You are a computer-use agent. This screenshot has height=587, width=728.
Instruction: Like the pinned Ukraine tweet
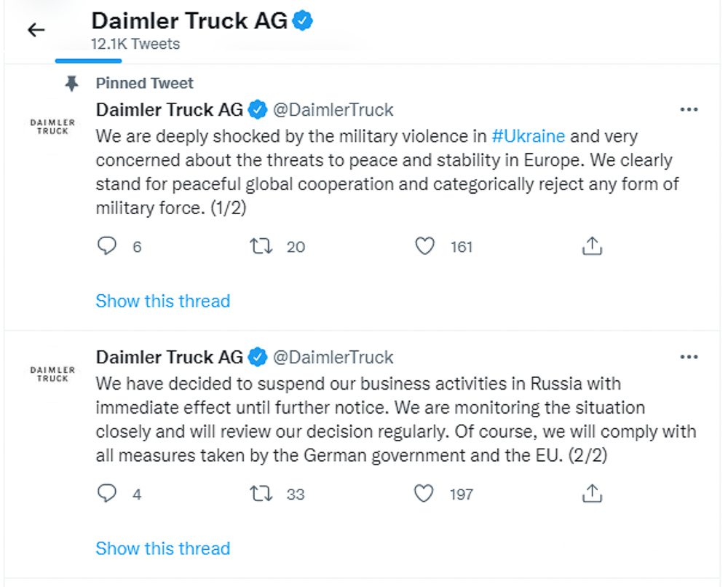[425, 246]
